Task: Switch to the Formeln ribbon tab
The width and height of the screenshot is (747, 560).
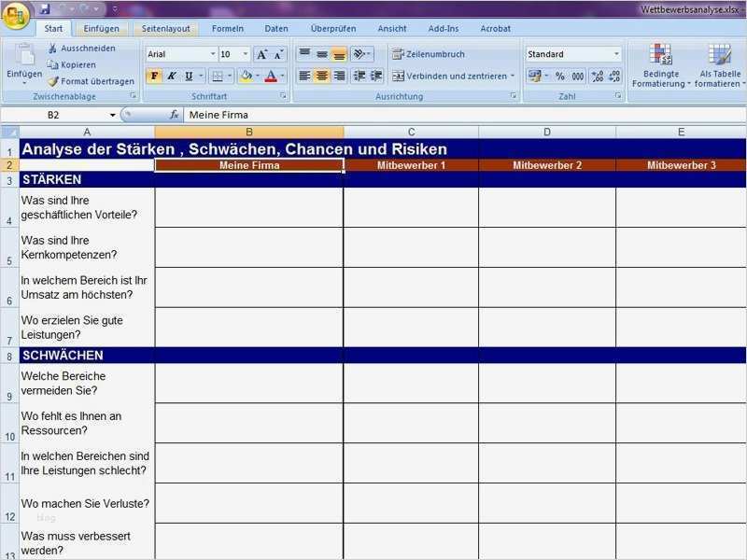Action: pyautogui.click(x=228, y=28)
